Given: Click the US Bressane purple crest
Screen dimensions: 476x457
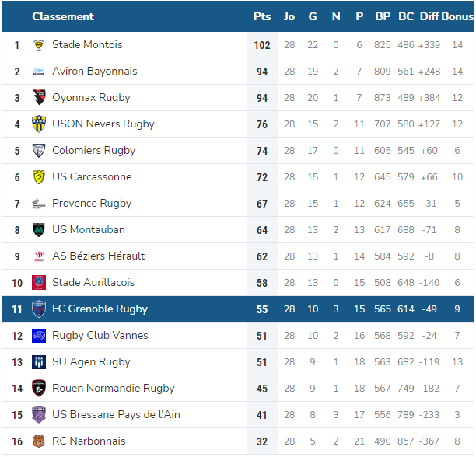Looking at the screenshot, I should tap(39, 415).
